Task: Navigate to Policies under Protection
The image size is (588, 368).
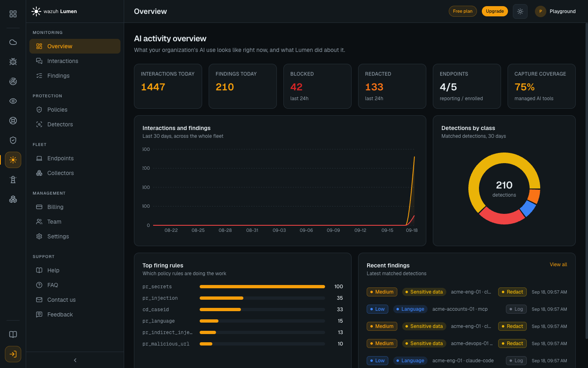Action: 75,110
